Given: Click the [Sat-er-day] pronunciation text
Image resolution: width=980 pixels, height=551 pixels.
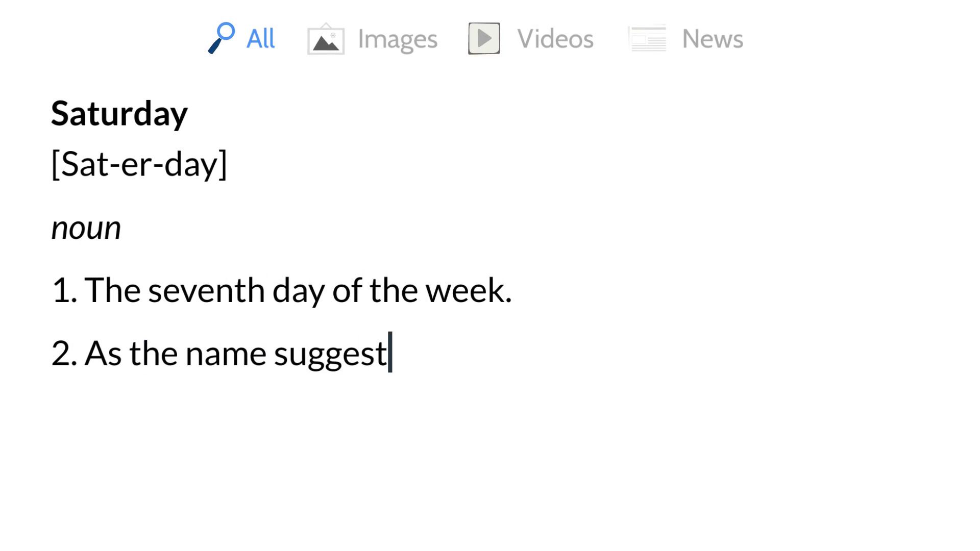Looking at the screenshot, I should click(x=139, y=164).
